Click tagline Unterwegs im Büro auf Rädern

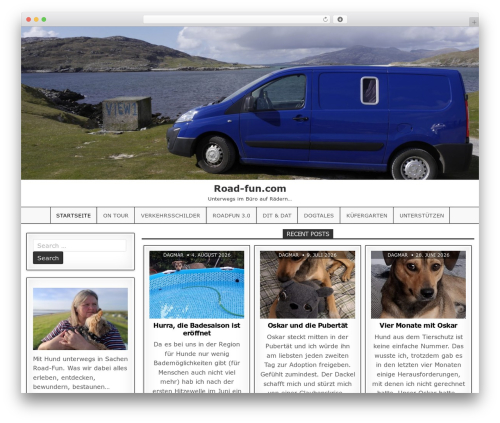coord(250,199)
